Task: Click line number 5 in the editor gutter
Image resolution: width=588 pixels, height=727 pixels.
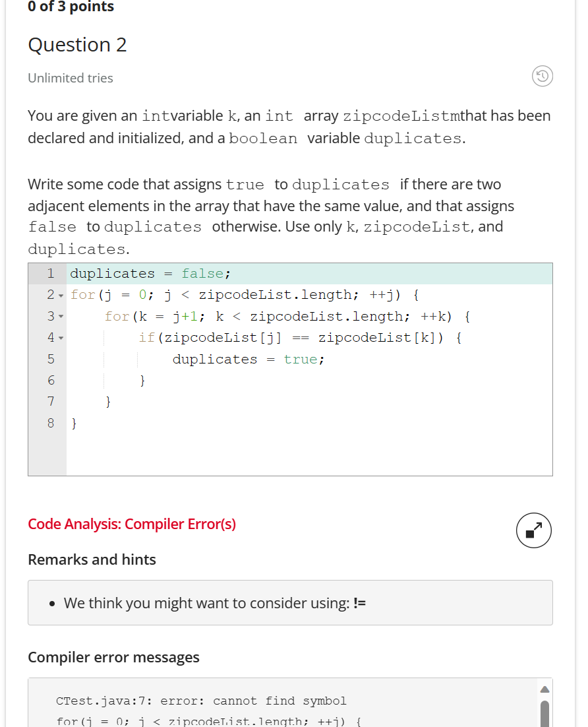Action: pyautogui.click(x=50, y=359)
